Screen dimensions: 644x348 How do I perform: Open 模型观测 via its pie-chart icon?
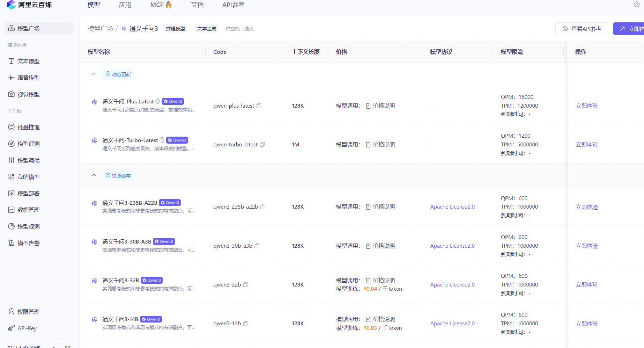pos(12,226)
